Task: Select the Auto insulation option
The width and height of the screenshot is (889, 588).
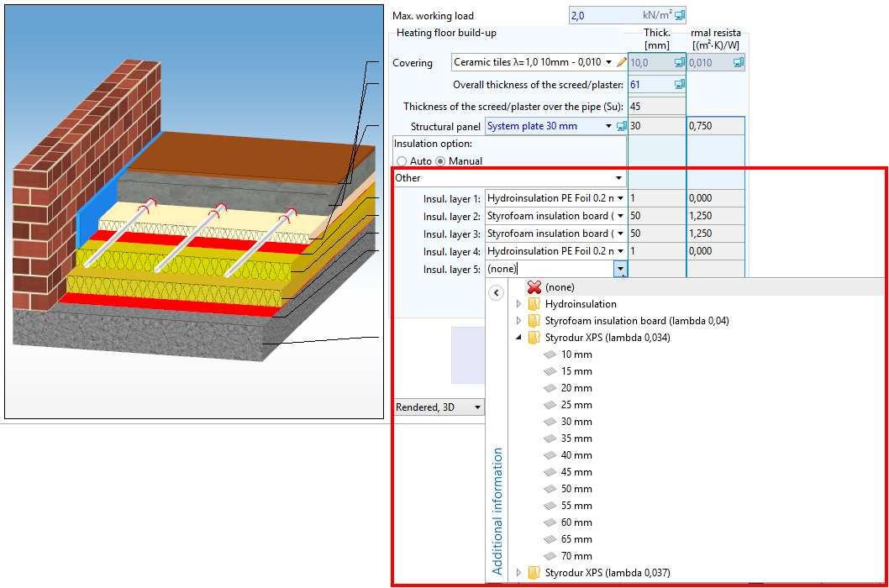Action: click(x=402, y=161)
